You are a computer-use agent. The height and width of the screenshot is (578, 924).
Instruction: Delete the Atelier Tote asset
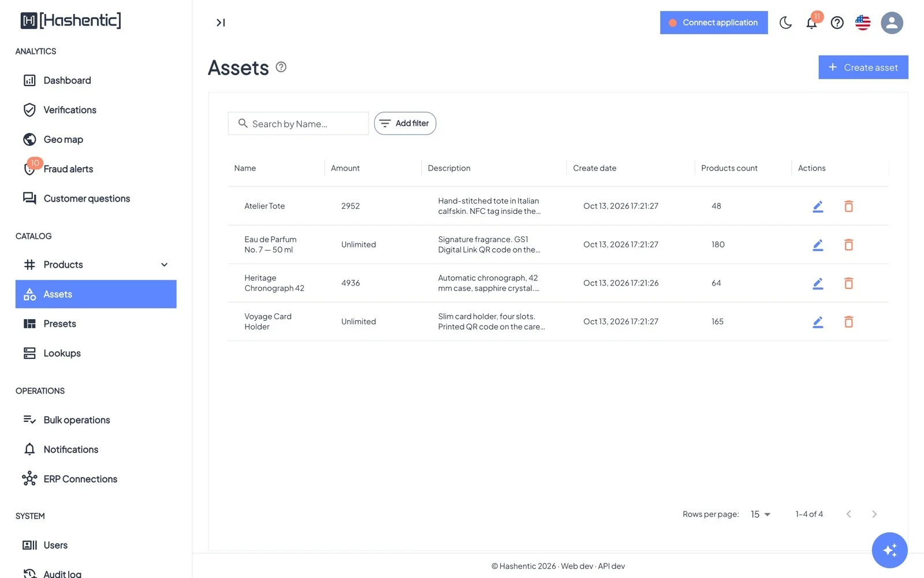(x=848, y=206)
